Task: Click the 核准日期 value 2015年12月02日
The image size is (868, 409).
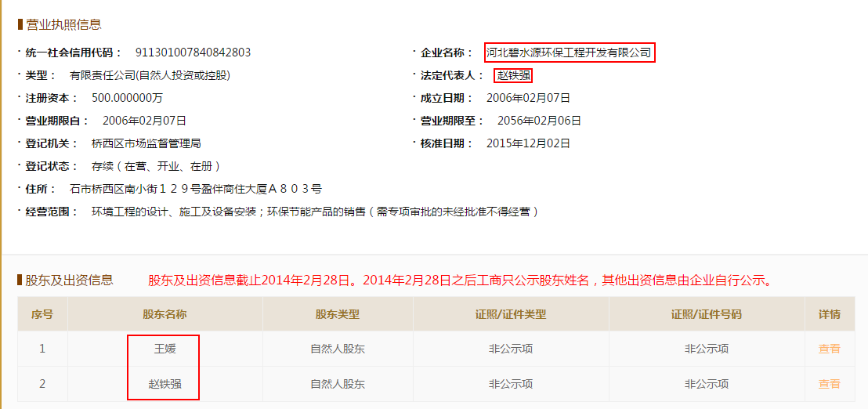Action: (528, 143)
